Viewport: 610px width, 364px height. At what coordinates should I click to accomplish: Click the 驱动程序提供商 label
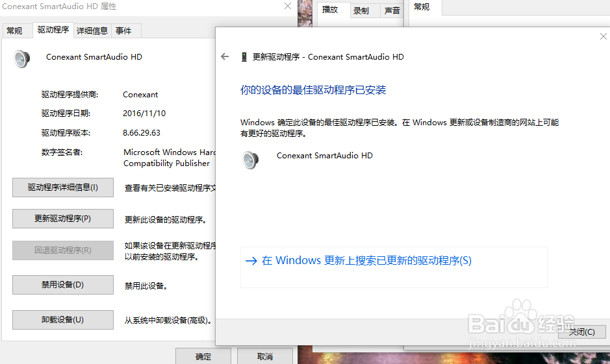(x=70, y=95)
